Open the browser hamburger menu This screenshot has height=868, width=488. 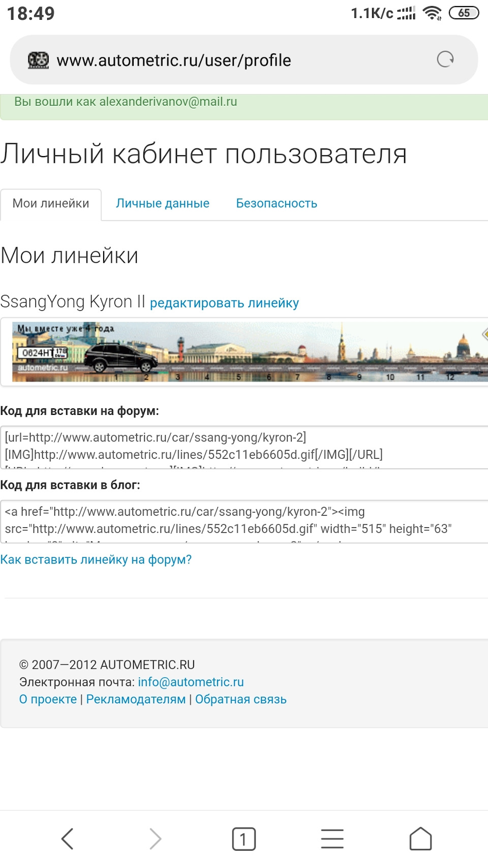[x=332, y=839]
